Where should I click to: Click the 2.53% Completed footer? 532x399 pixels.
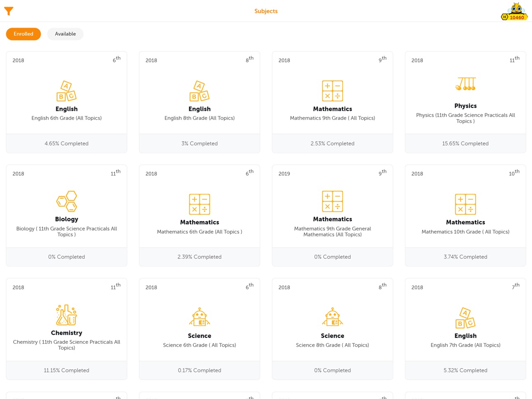point(332,144)
